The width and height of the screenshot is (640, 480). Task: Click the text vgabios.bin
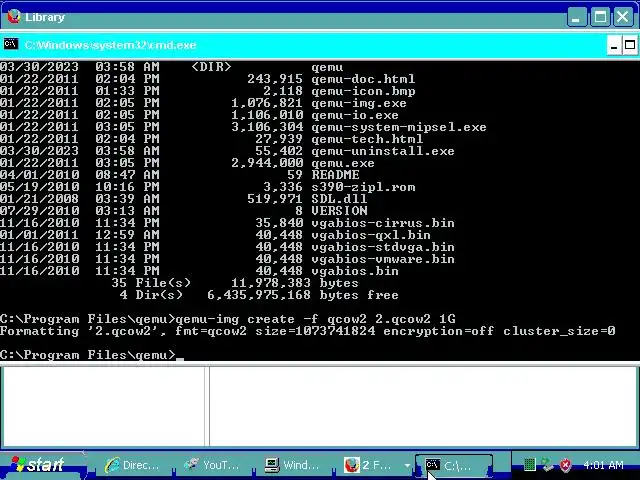[355, 271]
